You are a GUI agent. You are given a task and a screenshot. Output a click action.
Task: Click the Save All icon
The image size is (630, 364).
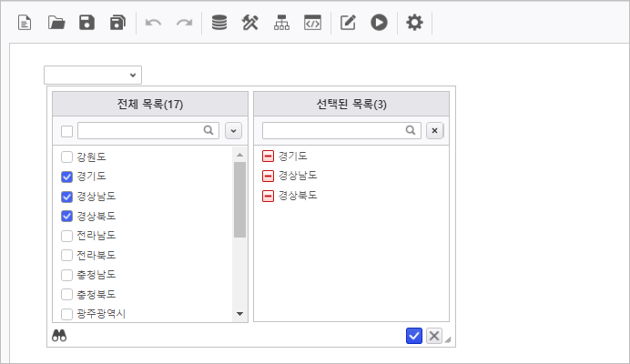click(117, 23)
